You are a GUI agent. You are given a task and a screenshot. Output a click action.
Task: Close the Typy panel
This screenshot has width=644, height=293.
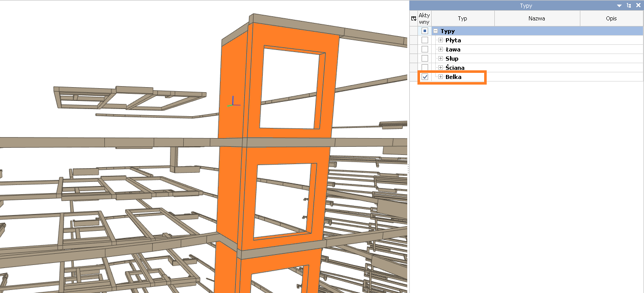(638, 5)
